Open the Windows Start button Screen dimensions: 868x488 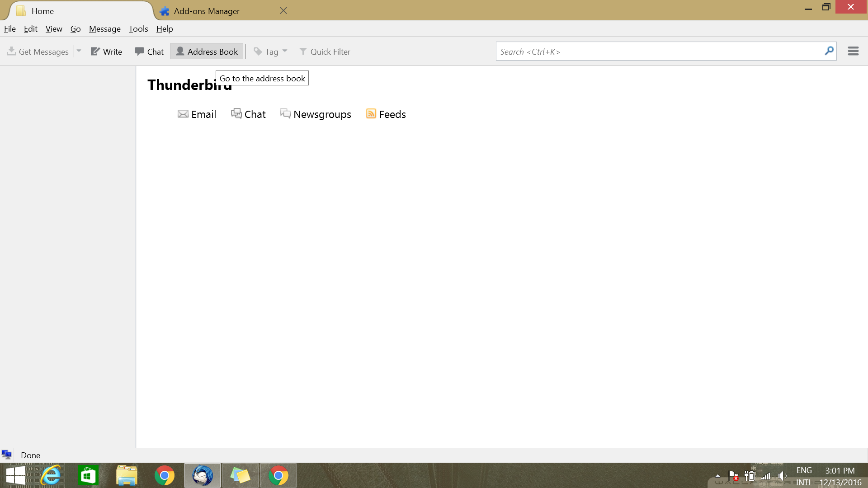coord(15,475)
